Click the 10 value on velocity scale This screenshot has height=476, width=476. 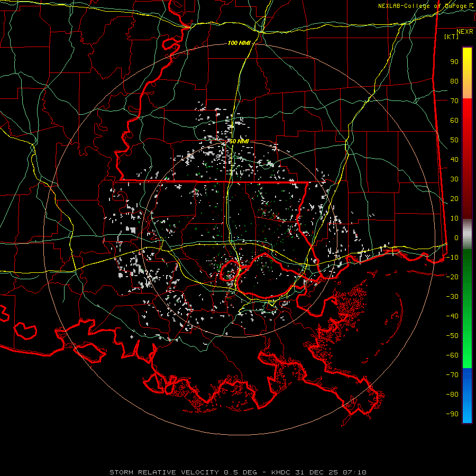point(454,218)
